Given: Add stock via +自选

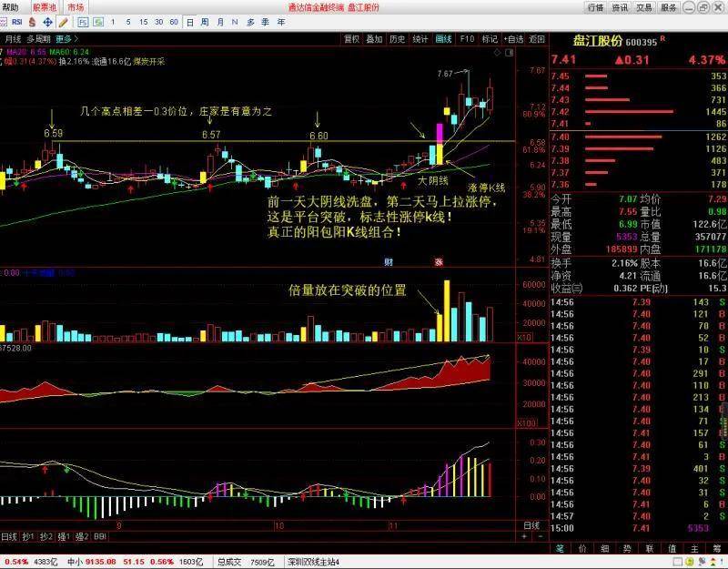Looking at the screenshot, I should click(x=513, y=39).
